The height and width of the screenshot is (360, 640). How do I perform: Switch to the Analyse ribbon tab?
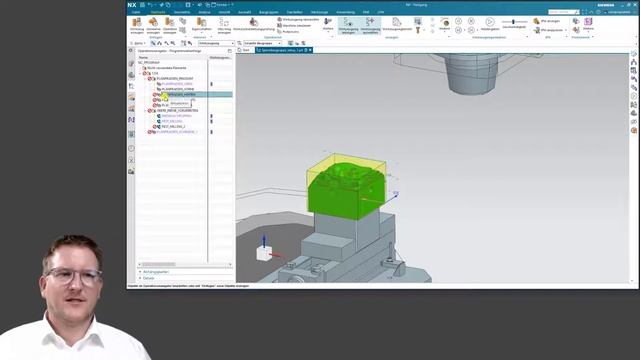tap(204, 12)
